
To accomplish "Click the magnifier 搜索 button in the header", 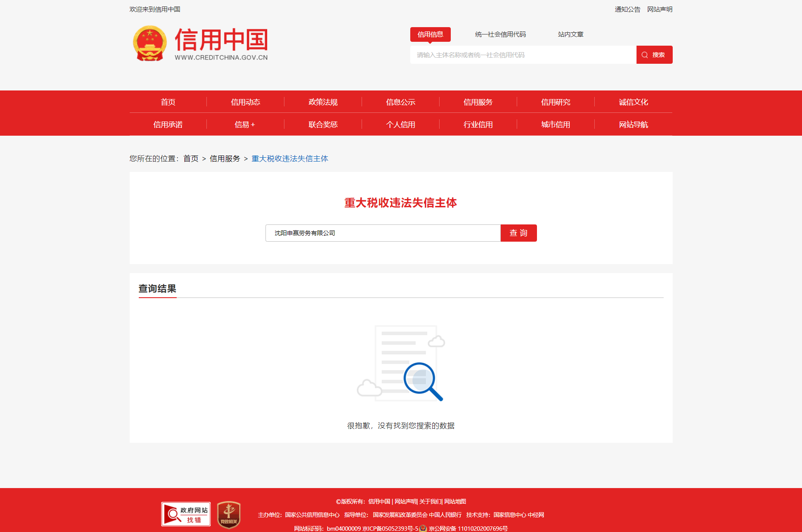I will point(654,55).
